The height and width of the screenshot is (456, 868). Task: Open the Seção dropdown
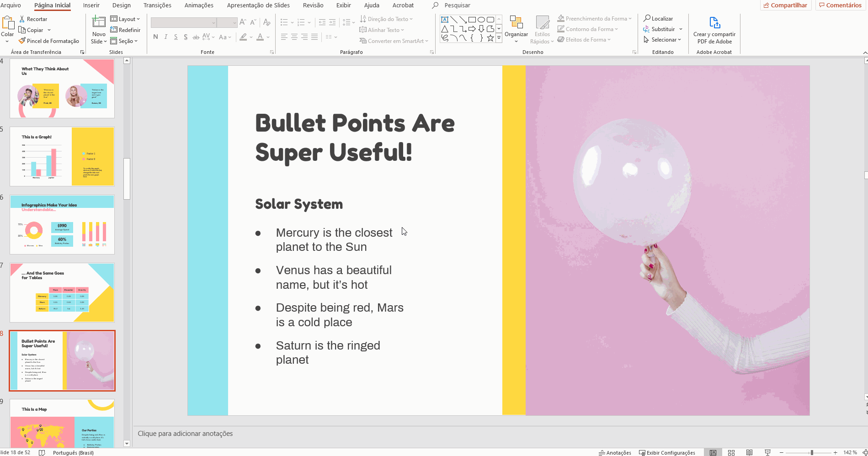coord(124,41)
